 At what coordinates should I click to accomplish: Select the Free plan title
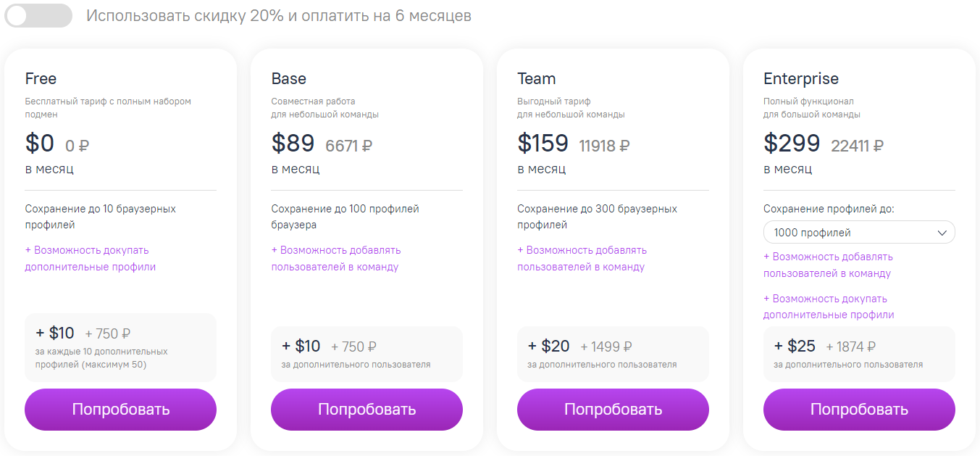click(41, 78)
